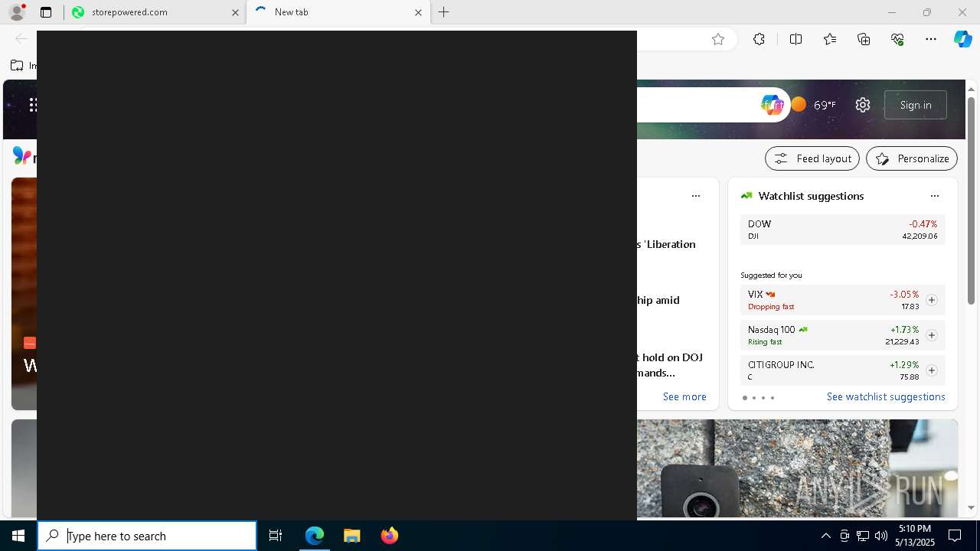The width and height of the screenshot is (980, 551).
Task: Add VIX to the watchlist
Action: point(931,300)
